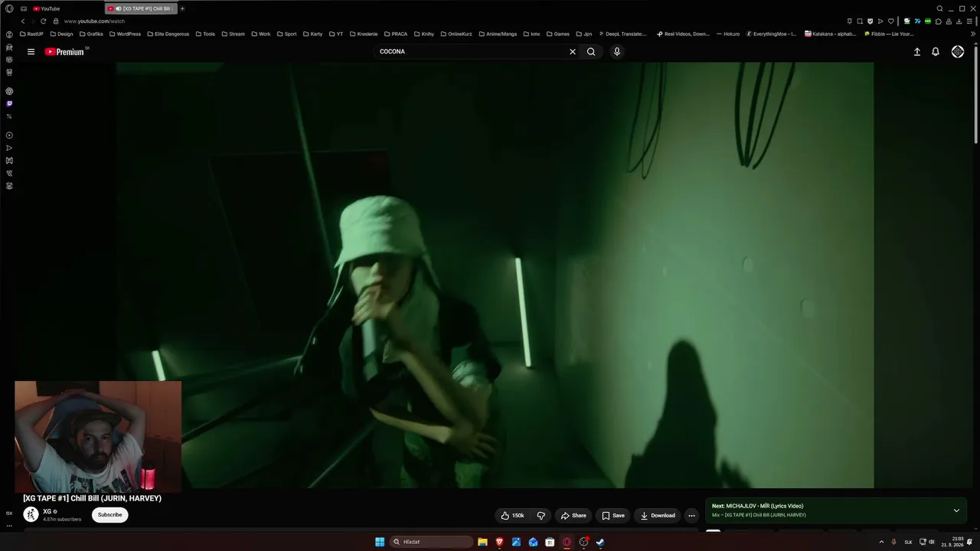Viewport: 980px width, 551px height.
Task: Download the video
Action: coord(658,516)
